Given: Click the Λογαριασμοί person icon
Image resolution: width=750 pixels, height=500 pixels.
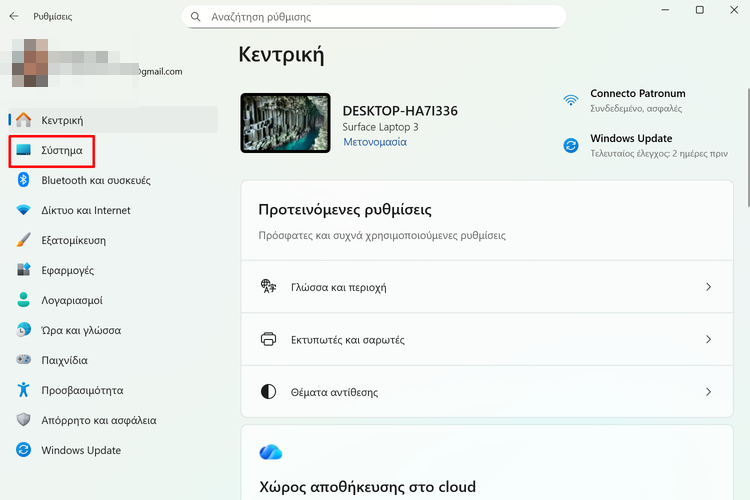Looking at the screenshot, I should (24, 300).
